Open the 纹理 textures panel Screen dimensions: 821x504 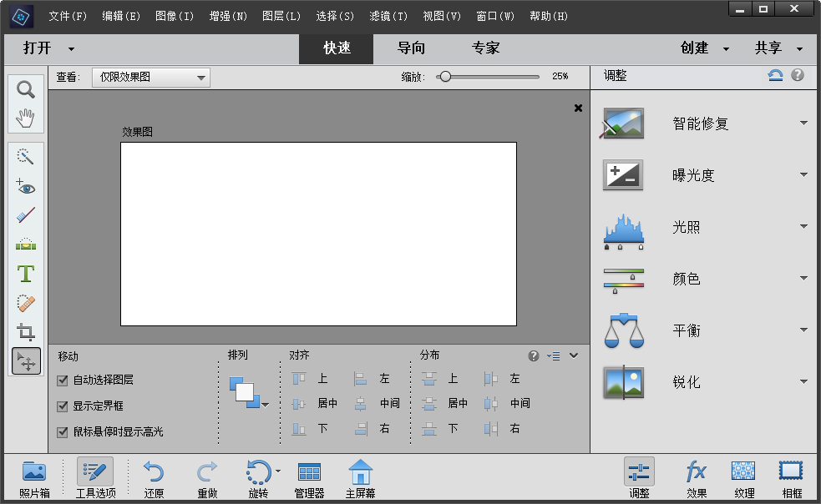[x=744, y=478]
